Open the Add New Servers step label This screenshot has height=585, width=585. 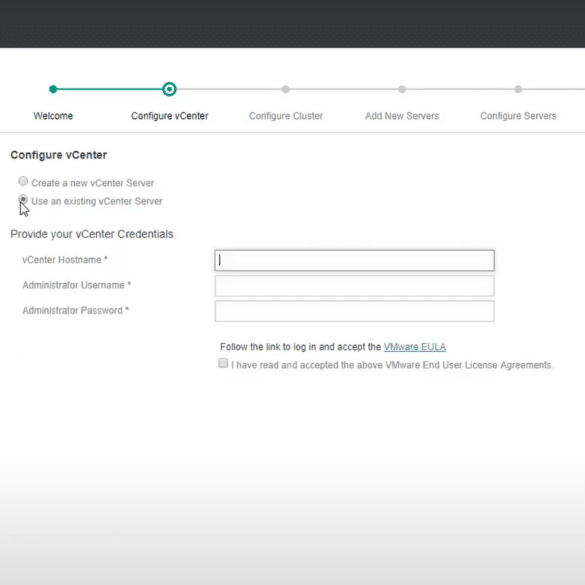click(x=402, y=116)
